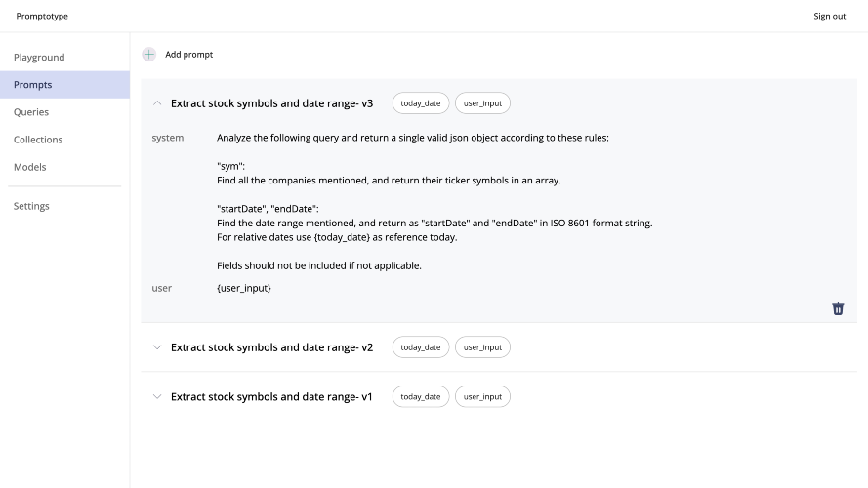This screenshot has height=488, width=868.
Task: Click today_date tag on v1 prompt
Action: point(421,396)
